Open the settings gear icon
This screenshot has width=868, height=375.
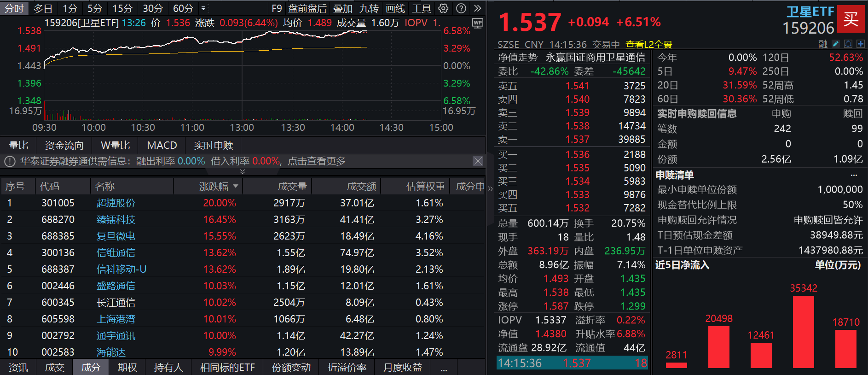443,8
